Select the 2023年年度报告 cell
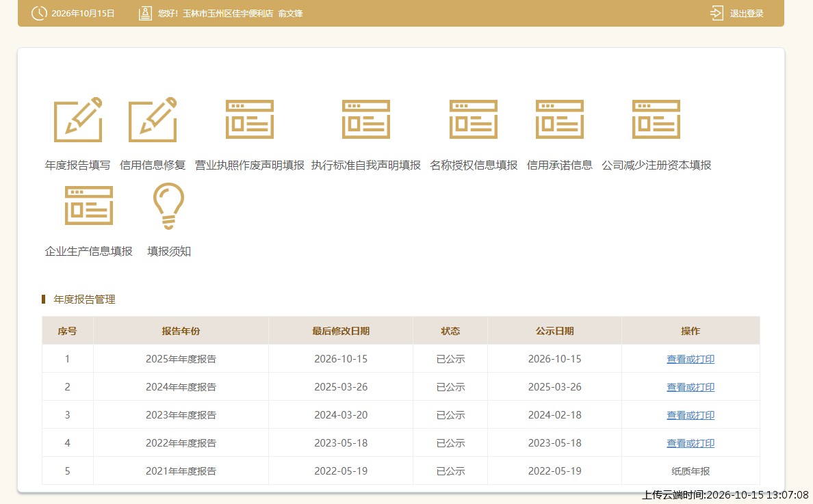The width and height of the screenshot is (813, 504). (x=181, y=415)
